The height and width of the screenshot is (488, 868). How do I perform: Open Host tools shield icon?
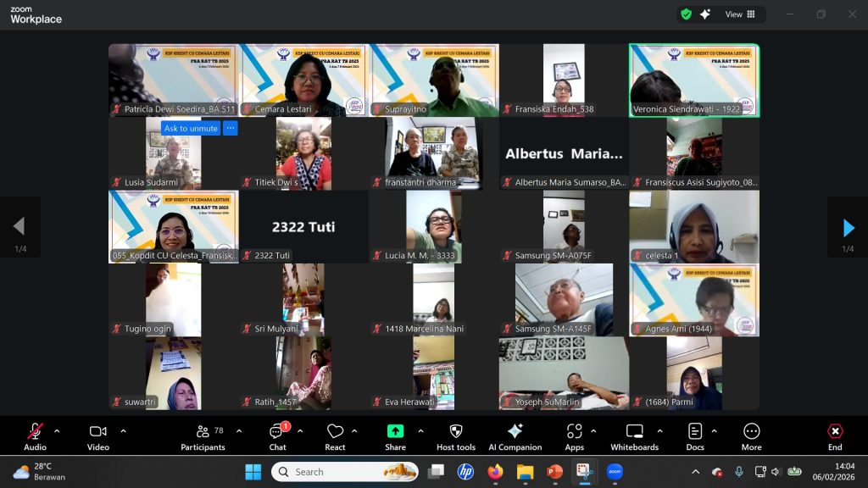point(455,436)
